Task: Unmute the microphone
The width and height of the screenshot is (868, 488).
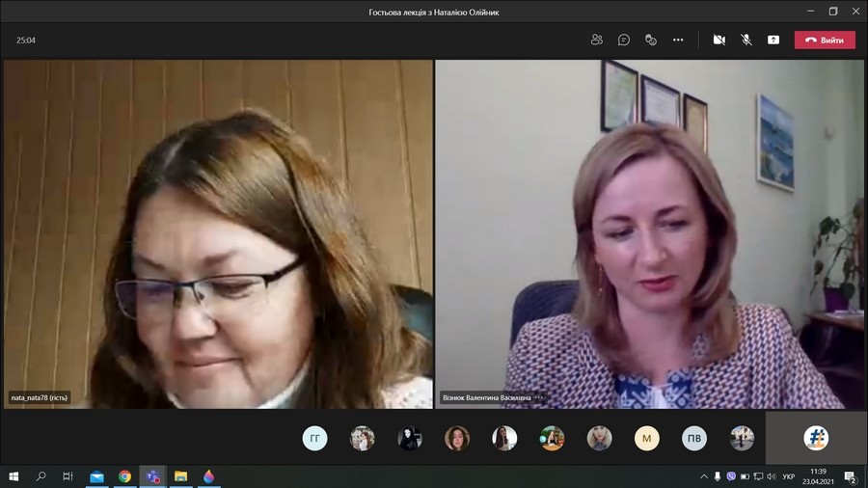Action: pos(746,40)
